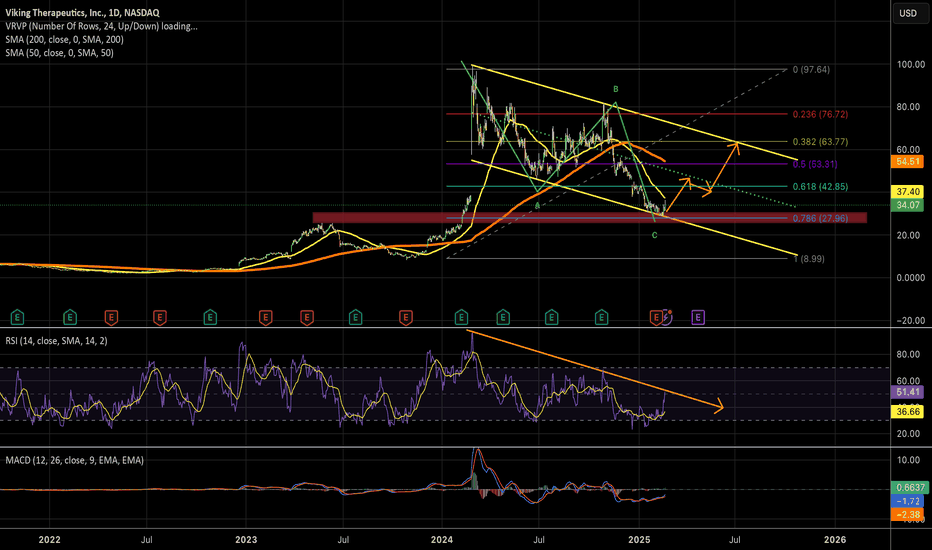Select the 0.5 (53.31) Fibonacci label
Viewport: 932px width, 550px height.
tap(816, 164)
